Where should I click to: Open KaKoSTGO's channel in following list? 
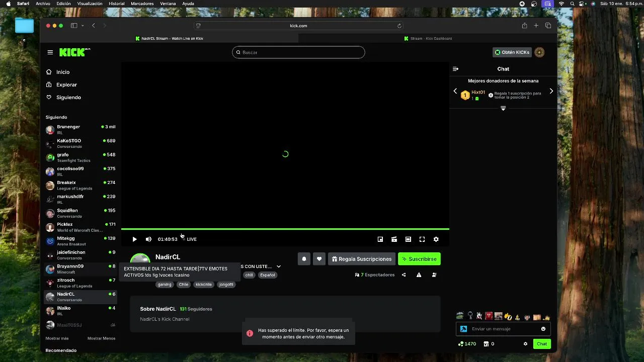pos(80,144)
